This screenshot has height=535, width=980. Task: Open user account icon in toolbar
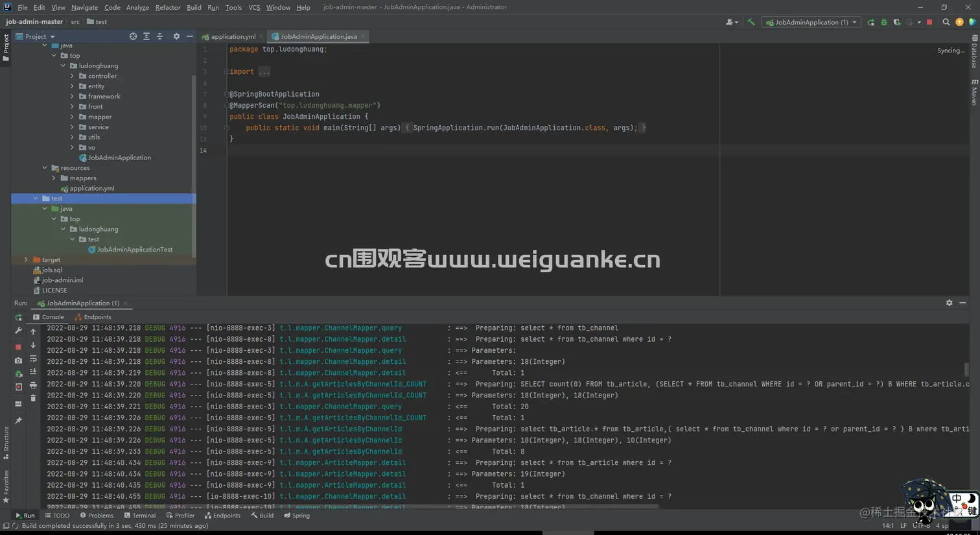click(x=731, y=22)
